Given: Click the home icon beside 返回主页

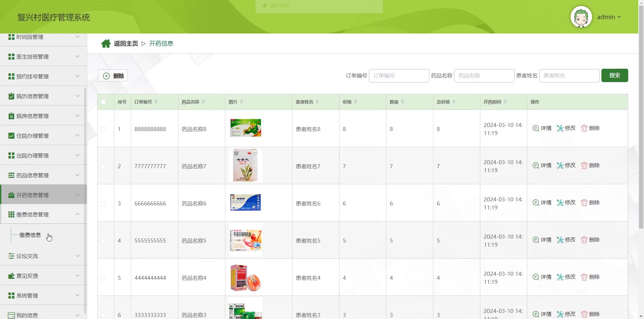Looking at the screenshot, I should 106,44.
